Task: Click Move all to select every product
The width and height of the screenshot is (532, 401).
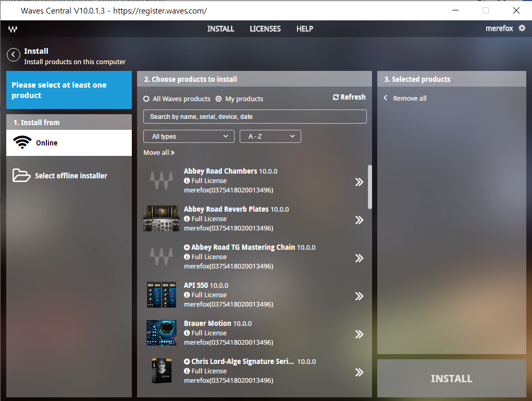Action: pos(159,153)
